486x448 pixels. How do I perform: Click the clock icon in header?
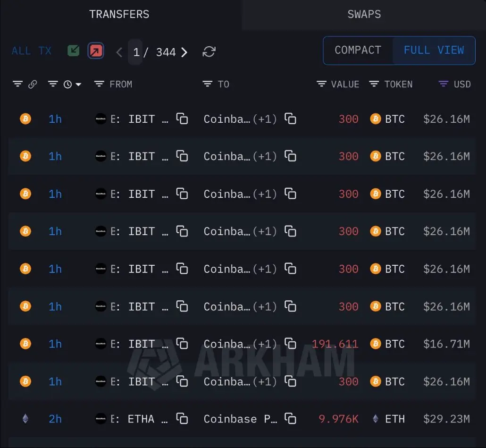pyautogui.click(x=67, y=85)
